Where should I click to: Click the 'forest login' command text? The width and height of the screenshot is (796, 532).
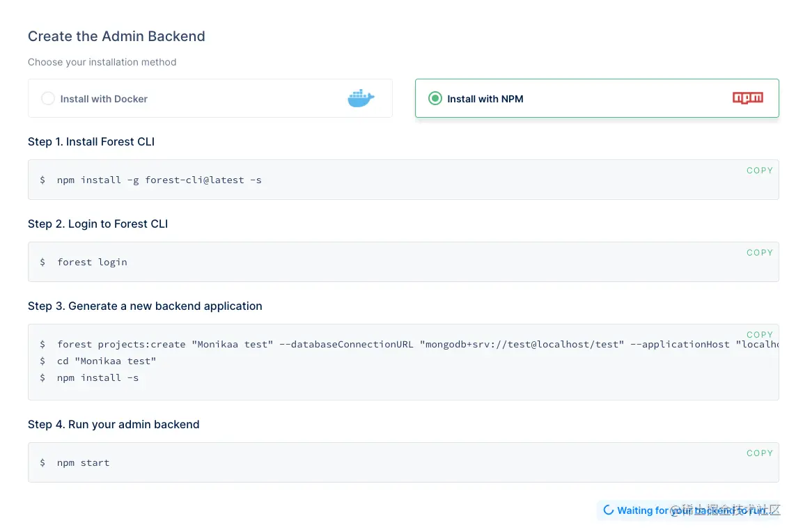click(92, 263)
